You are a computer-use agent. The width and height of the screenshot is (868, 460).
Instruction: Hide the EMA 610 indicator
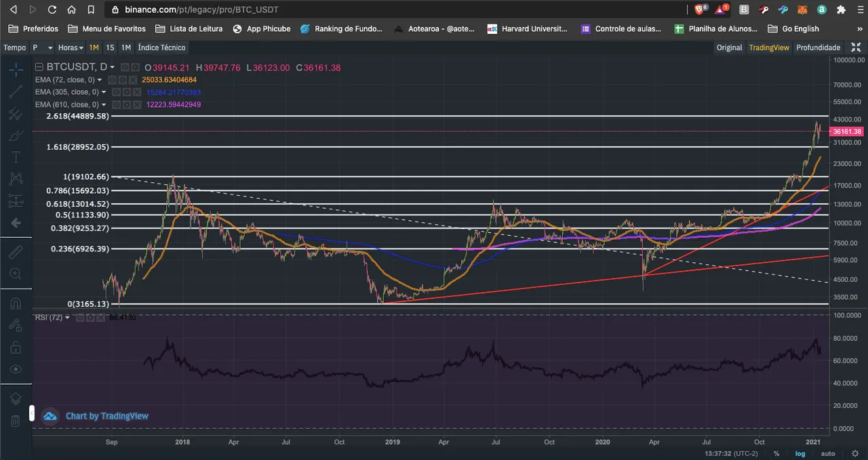pos(117,104)
